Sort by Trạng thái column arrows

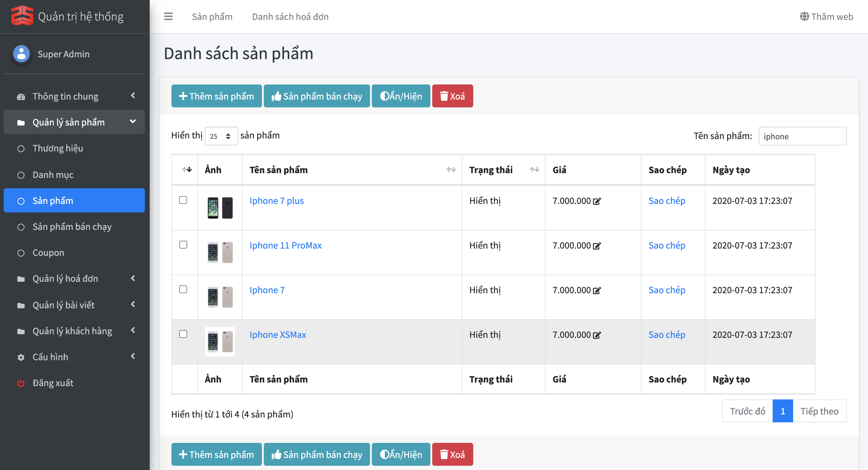(534, 170)
